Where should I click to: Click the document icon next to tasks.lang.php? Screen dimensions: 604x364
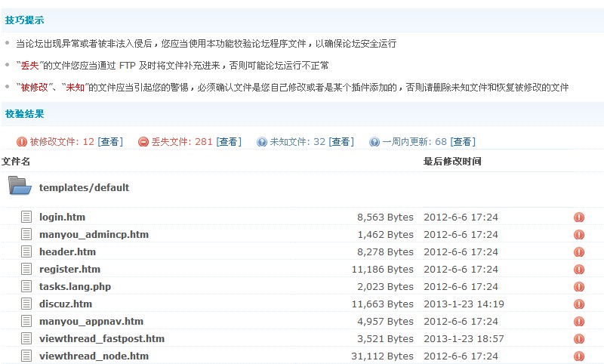click(27, 287)
